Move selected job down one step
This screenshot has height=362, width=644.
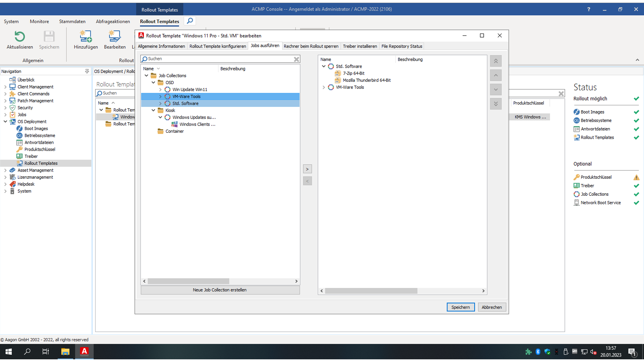496,89
